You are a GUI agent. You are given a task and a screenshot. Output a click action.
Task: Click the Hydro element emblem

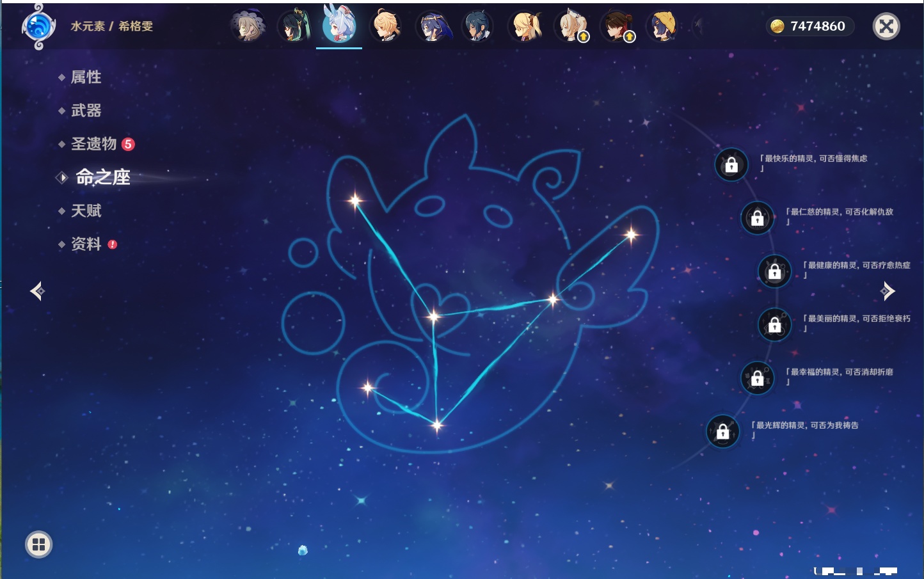coord(38,26)
